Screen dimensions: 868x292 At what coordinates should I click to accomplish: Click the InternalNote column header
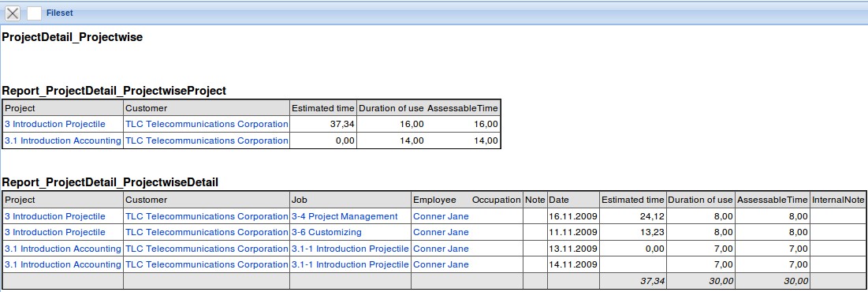(837, 200)
